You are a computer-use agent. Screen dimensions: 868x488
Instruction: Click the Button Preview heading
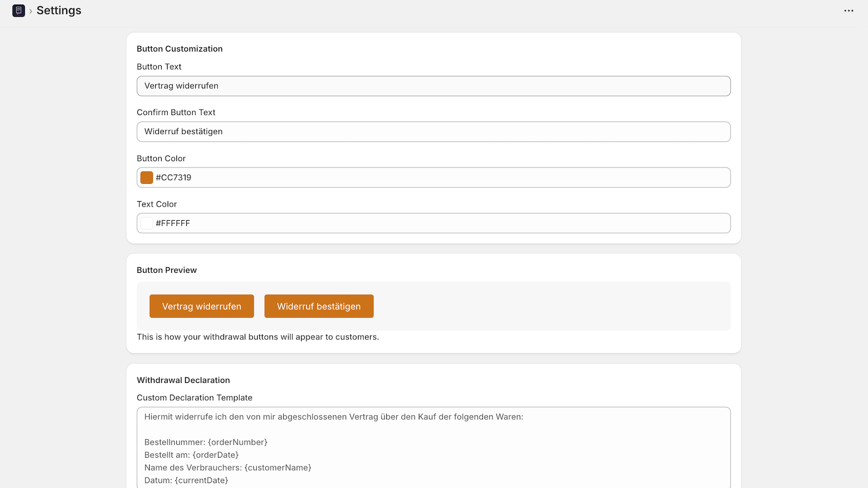tap(167, 269)
